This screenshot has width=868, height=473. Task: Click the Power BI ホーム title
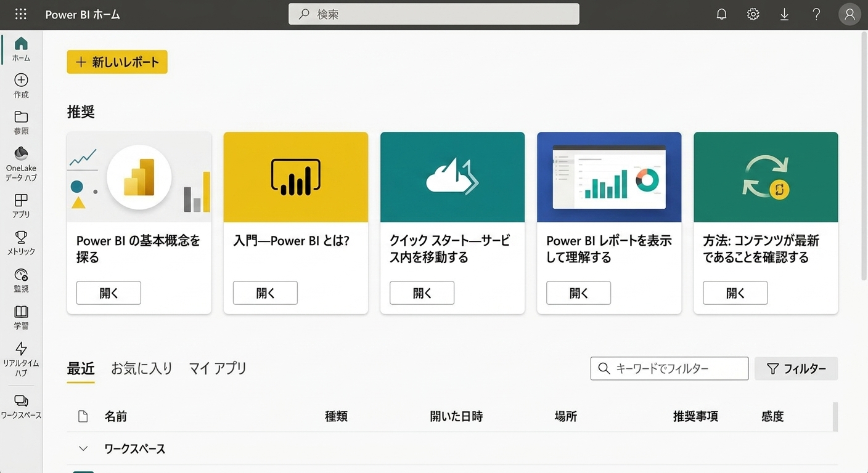(x=83, y=15)
